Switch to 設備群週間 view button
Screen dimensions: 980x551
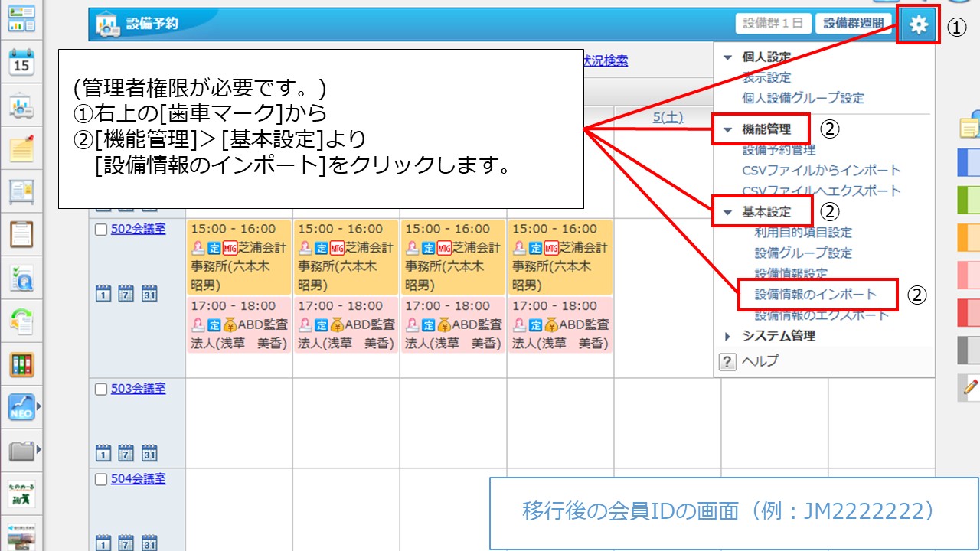[854, 24]
